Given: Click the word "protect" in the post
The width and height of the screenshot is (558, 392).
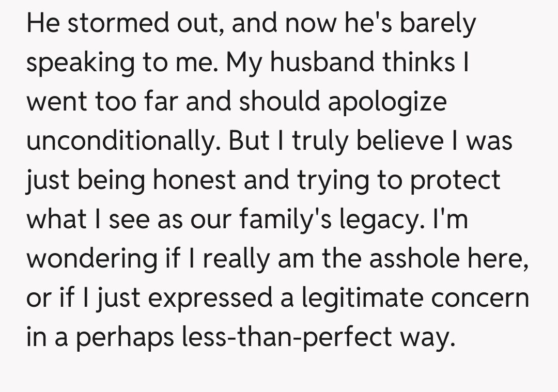Looking at the screenshot, I should (x=455, y=181).
